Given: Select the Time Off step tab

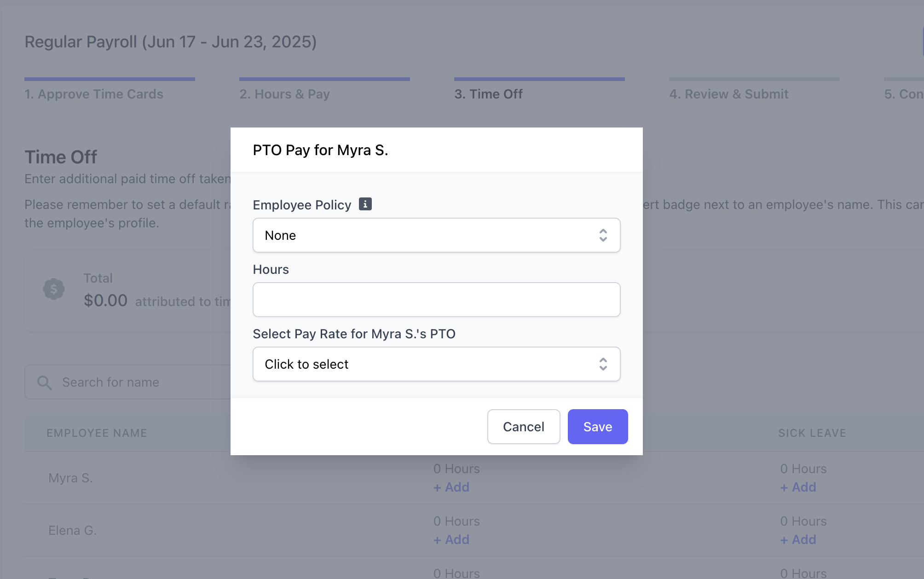Looking at the screenshot, I should click(489, 94).
